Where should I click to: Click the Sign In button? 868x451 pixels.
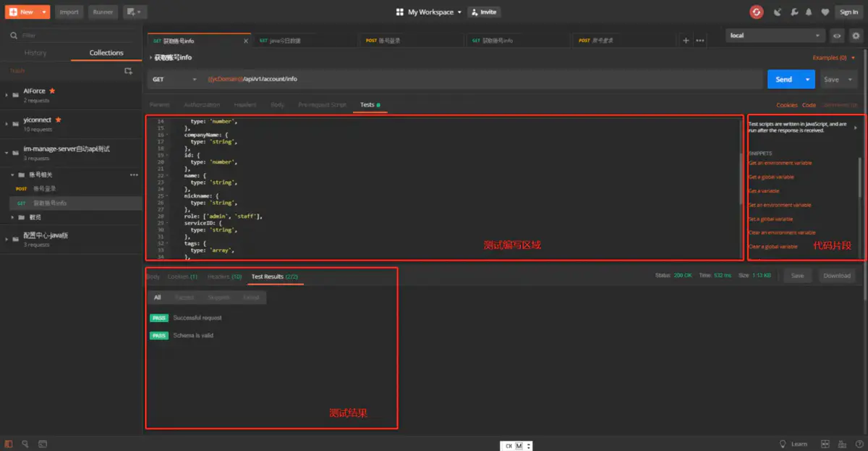848,12
